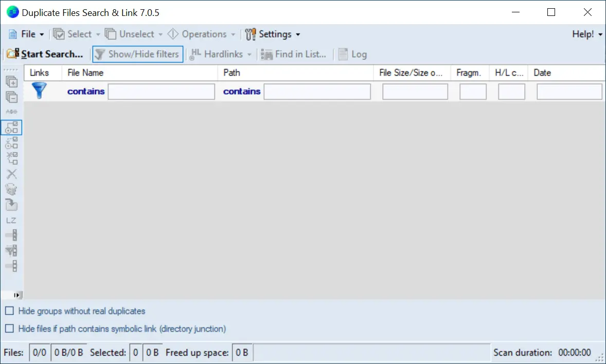Click the Start Search icon
This screenshot has height=364, width=606.
(x=13, y=53)
